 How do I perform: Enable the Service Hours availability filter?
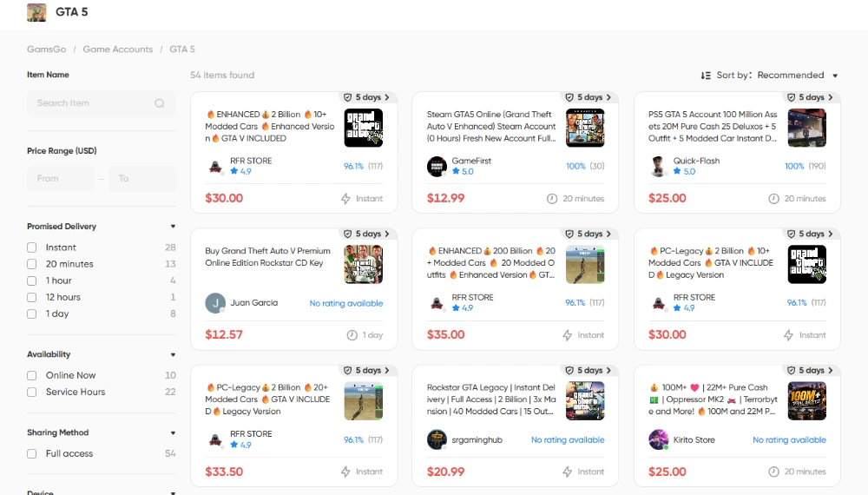point(32,392)
